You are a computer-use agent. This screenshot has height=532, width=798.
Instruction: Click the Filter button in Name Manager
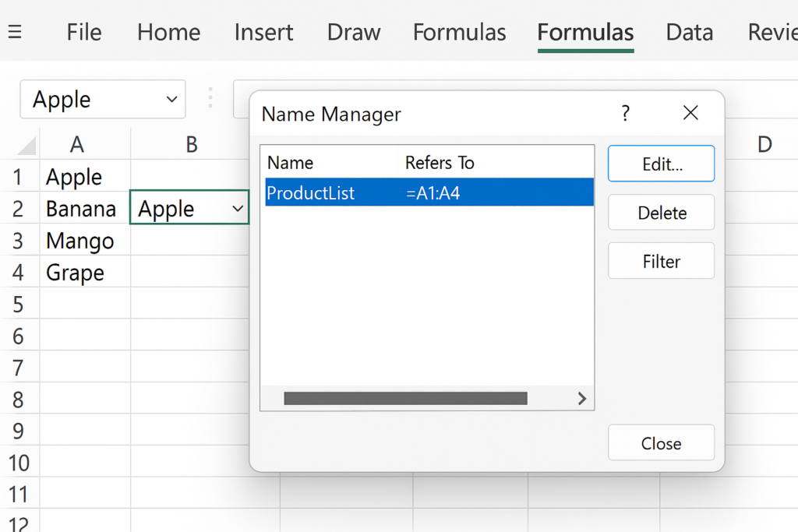[x=661, y=261]
